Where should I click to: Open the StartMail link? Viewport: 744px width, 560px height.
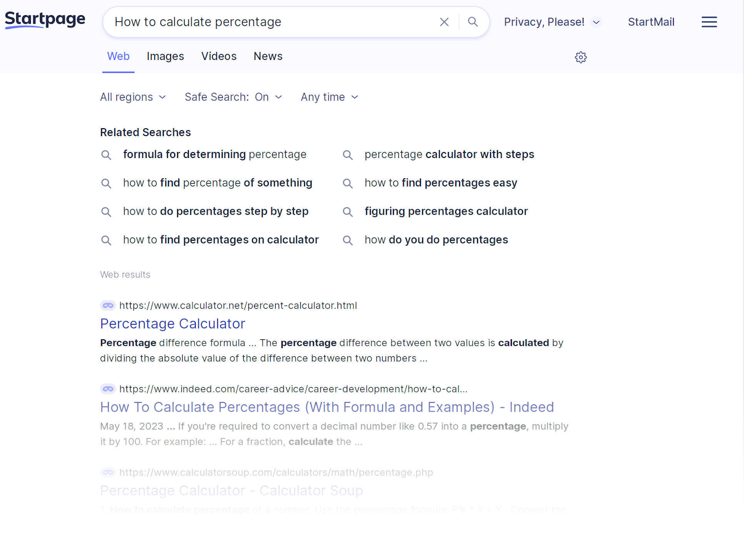(651, 21)
